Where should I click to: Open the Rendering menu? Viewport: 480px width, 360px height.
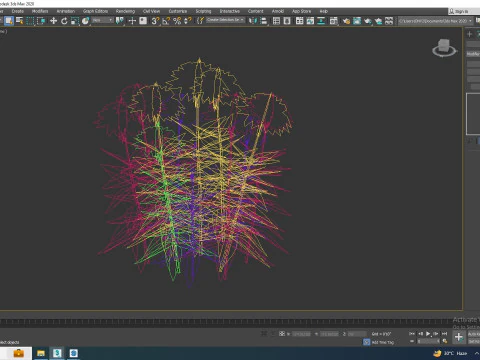tap(125, 11)
